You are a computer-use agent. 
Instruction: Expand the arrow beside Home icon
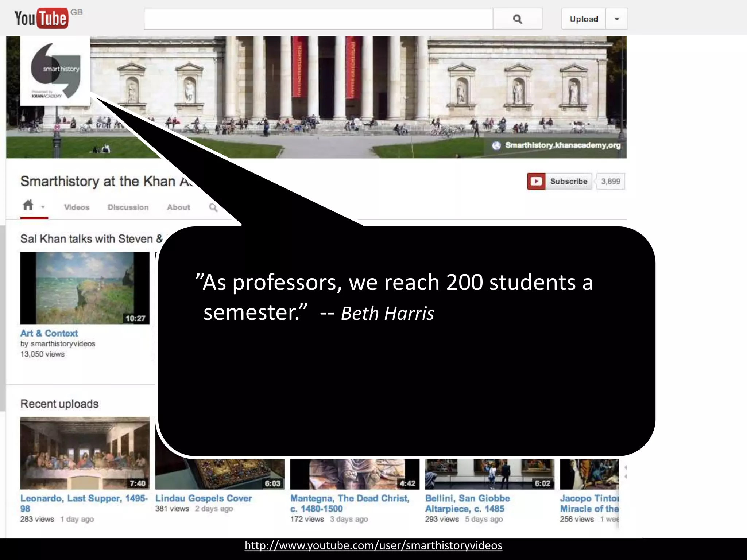coord(43,207)
